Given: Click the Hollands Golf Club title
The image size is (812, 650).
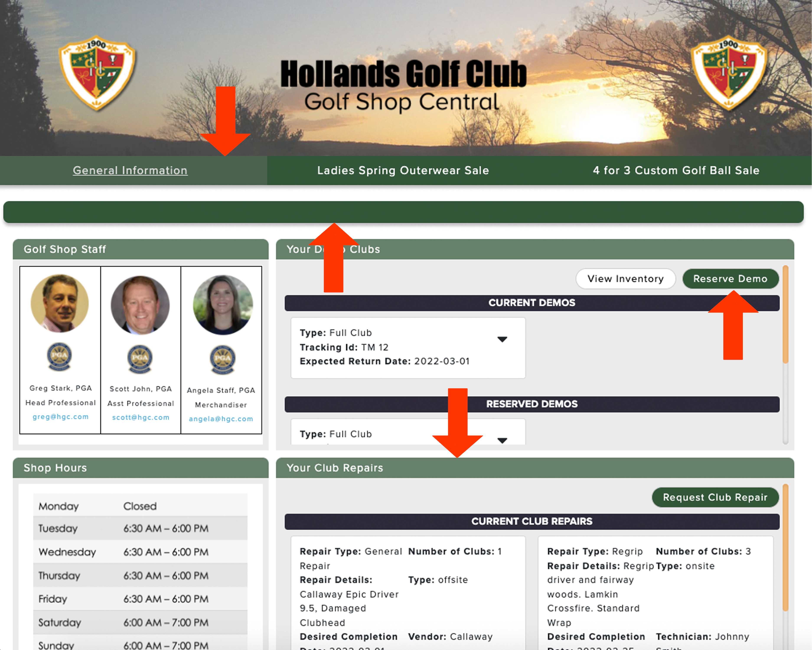Looking at the screenshot, I should [x=403, y=73].
